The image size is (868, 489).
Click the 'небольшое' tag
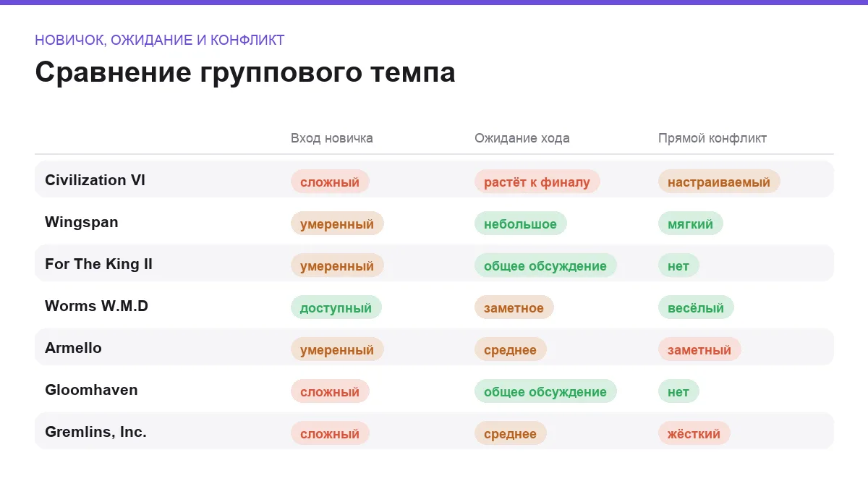521,224
